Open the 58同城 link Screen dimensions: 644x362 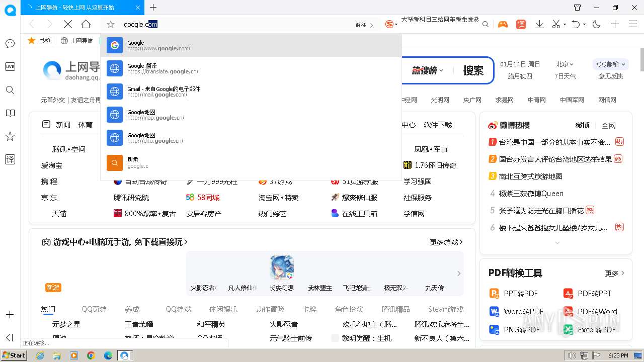point(203,198)
